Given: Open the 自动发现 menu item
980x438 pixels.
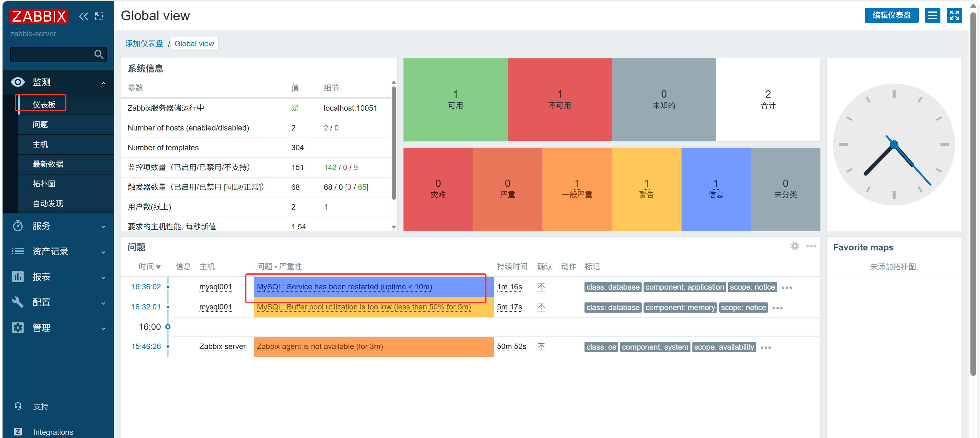Looking at the screenshot, I should pos(48,204).
